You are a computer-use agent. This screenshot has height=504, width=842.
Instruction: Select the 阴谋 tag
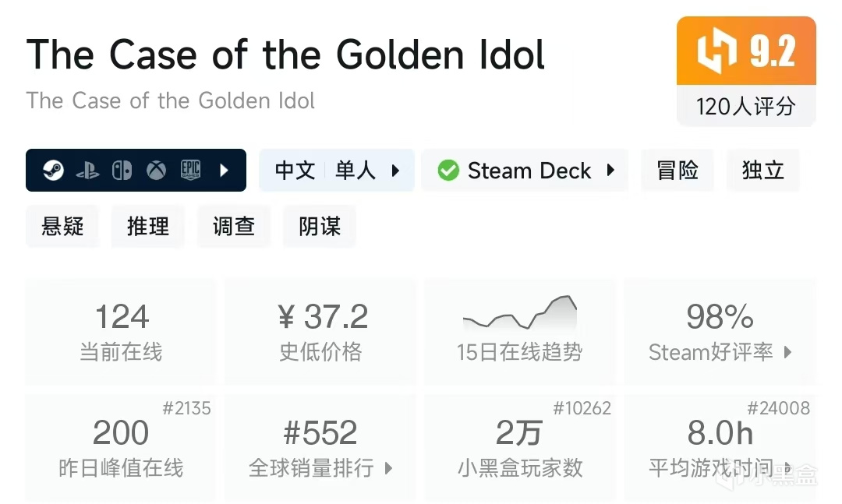(320, 227)
